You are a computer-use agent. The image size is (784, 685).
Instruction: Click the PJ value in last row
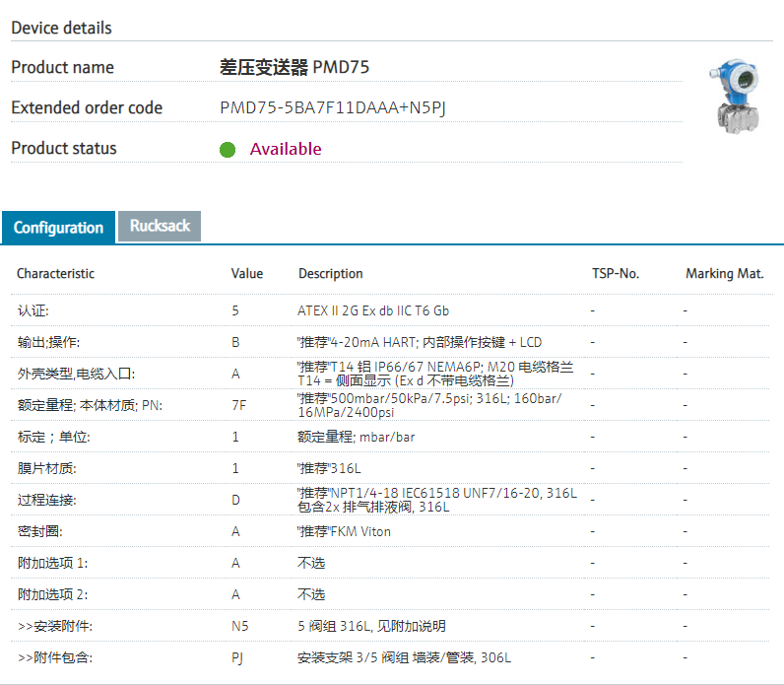pos(237,657)
